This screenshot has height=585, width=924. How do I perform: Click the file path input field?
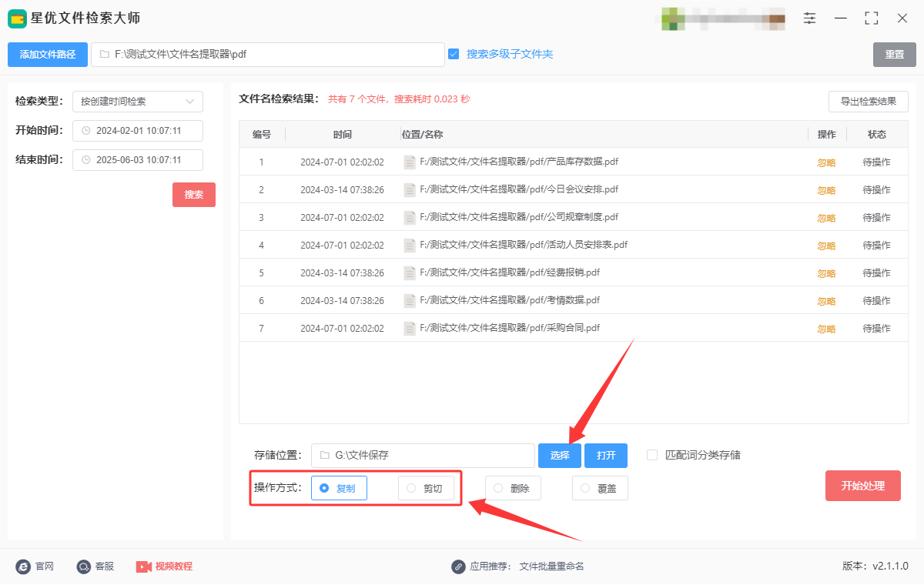(x=268, y=55)
